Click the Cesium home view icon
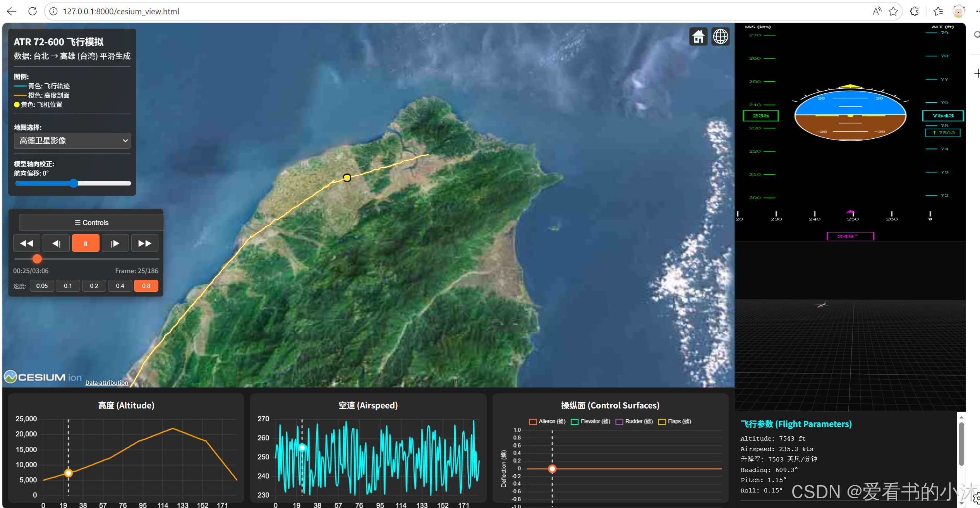Viewport: 980px width, 508px height. 699,37
